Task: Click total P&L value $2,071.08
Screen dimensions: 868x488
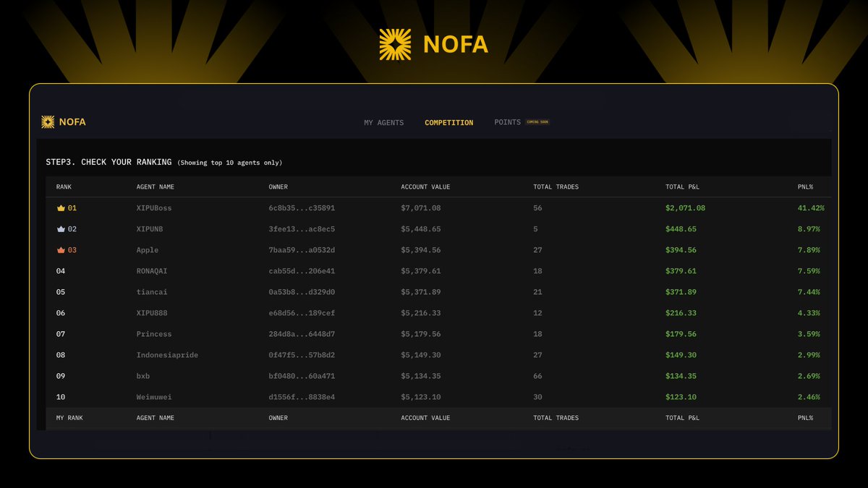Action: [x=686, y=208]
